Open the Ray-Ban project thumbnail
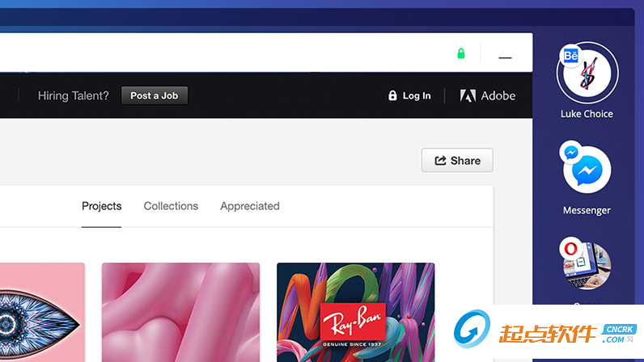 [356, 313]
